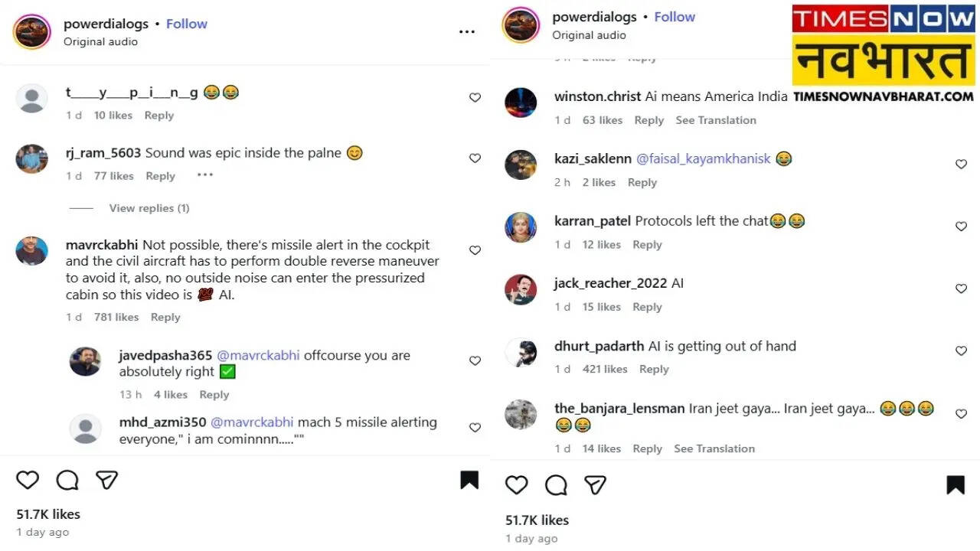Like the post in left panel
Screen dimensions: 980x551
pyautogui.click(x=28, y=480)
